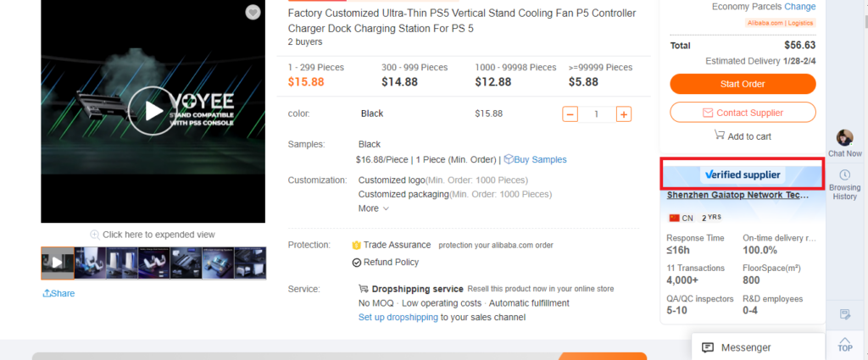Click the quantity input field
This screenshot has height=360, width=868.
pyautogui.click(x=597, y=114)
